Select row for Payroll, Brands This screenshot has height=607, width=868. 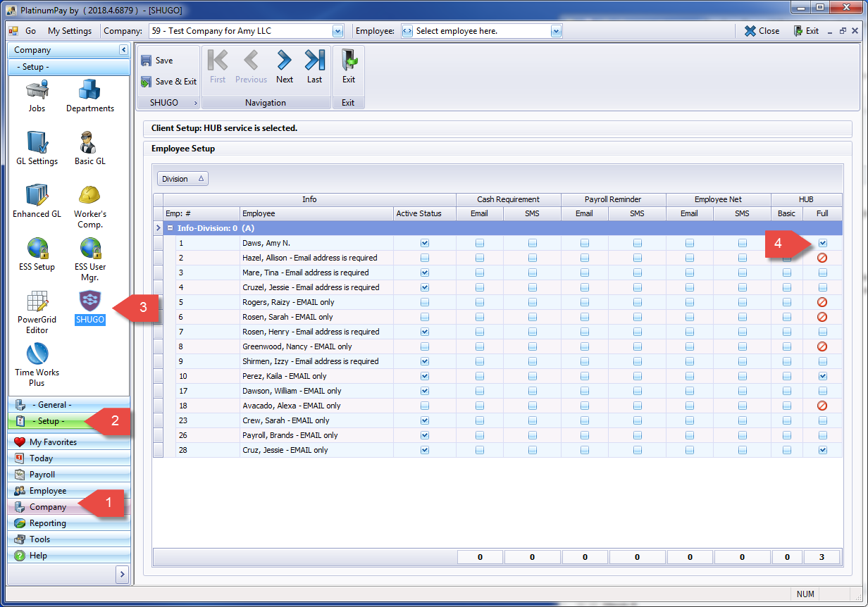coord(497,435)
